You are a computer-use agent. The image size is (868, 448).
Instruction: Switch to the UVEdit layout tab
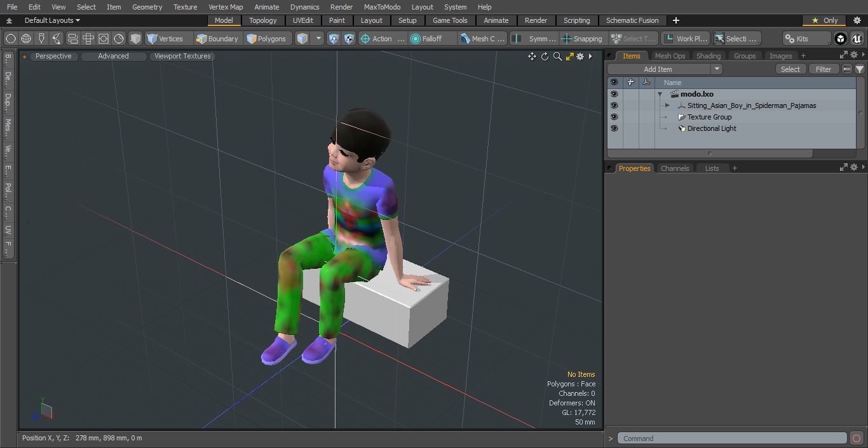coord(303,20)
